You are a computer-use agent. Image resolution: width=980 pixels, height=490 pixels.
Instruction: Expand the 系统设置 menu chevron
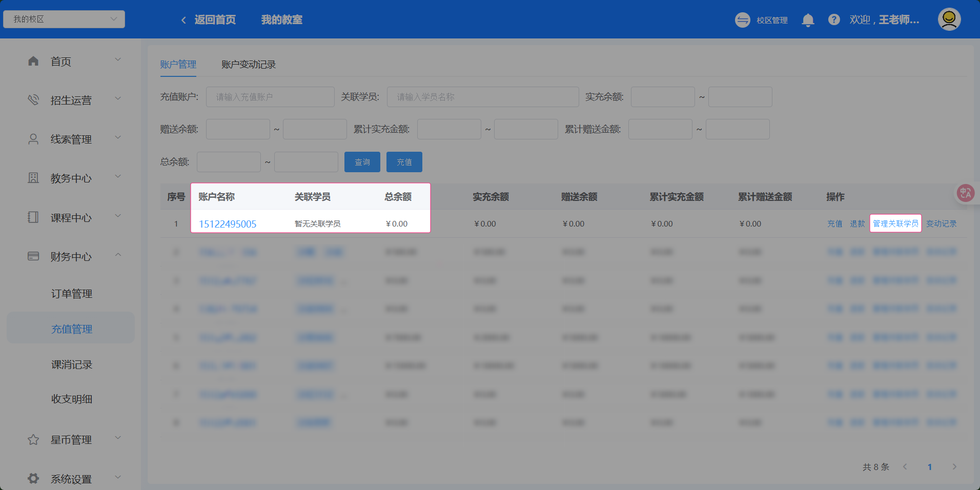click(x=118, y=477)
